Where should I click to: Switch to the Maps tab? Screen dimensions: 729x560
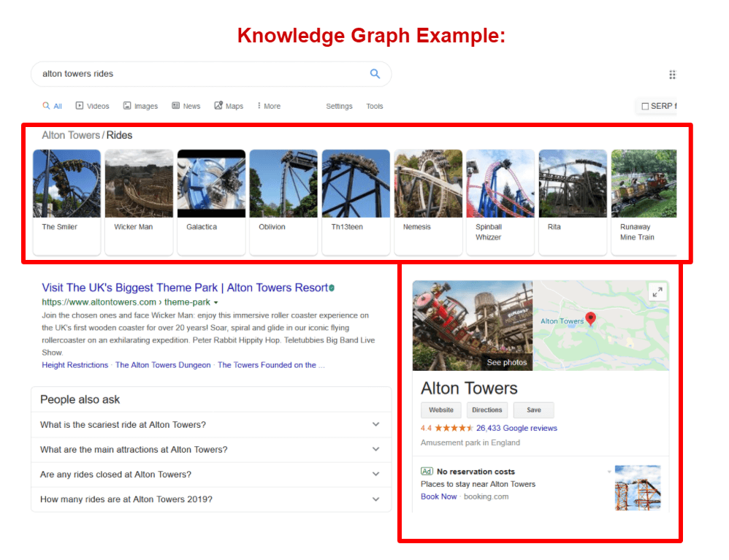(x=229, y=106)
